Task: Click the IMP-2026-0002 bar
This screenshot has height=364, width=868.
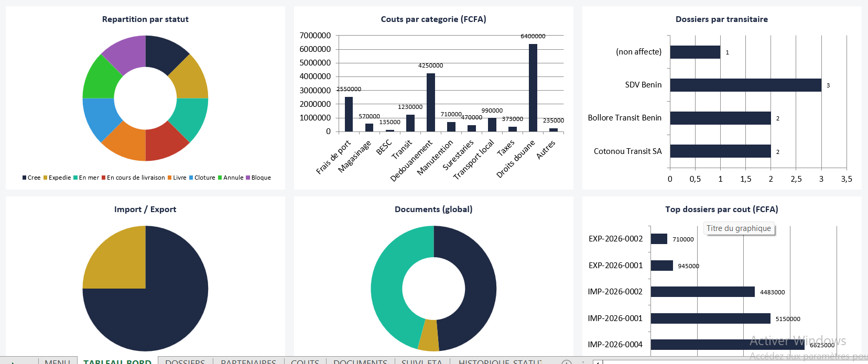Action: pos(703,292)
